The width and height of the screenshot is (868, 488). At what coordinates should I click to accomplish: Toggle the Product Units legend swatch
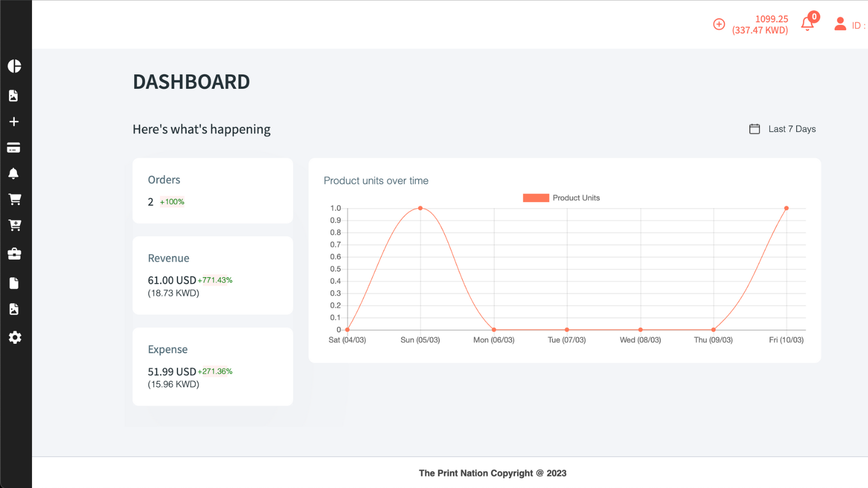[536, 198]
